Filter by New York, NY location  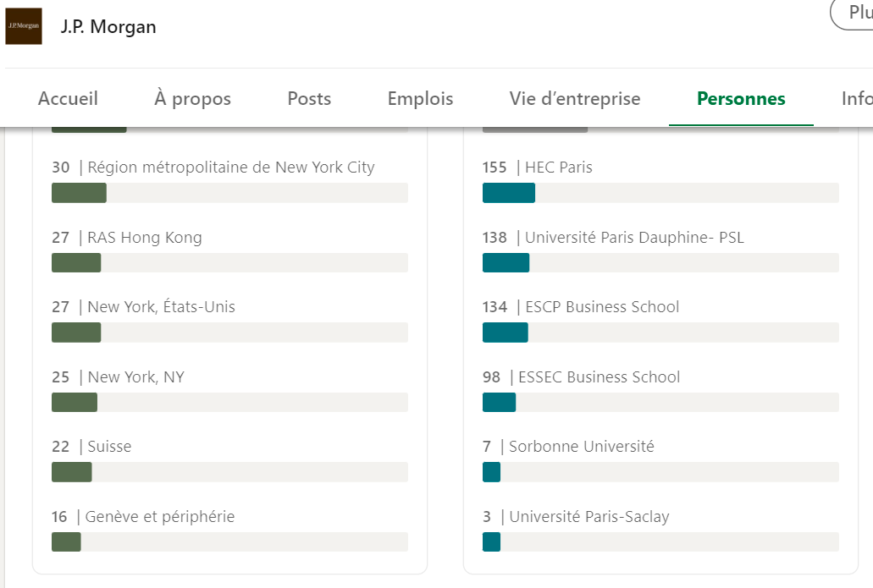pos(230,391)
